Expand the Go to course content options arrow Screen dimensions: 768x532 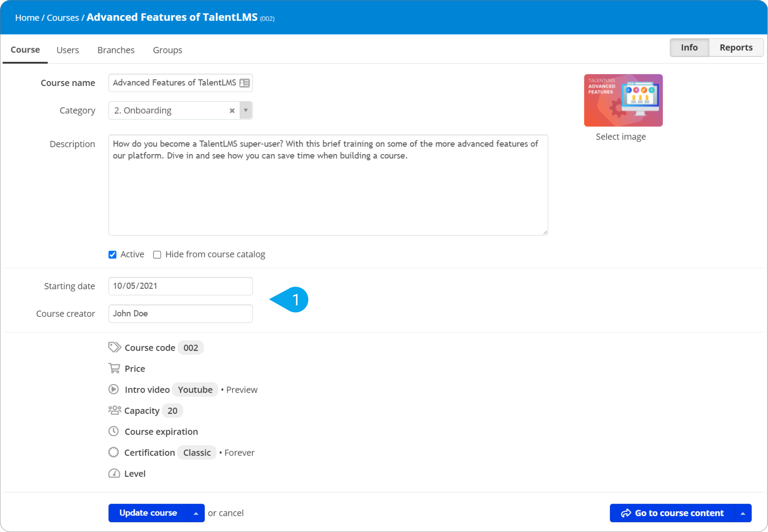tap(743, 513)
